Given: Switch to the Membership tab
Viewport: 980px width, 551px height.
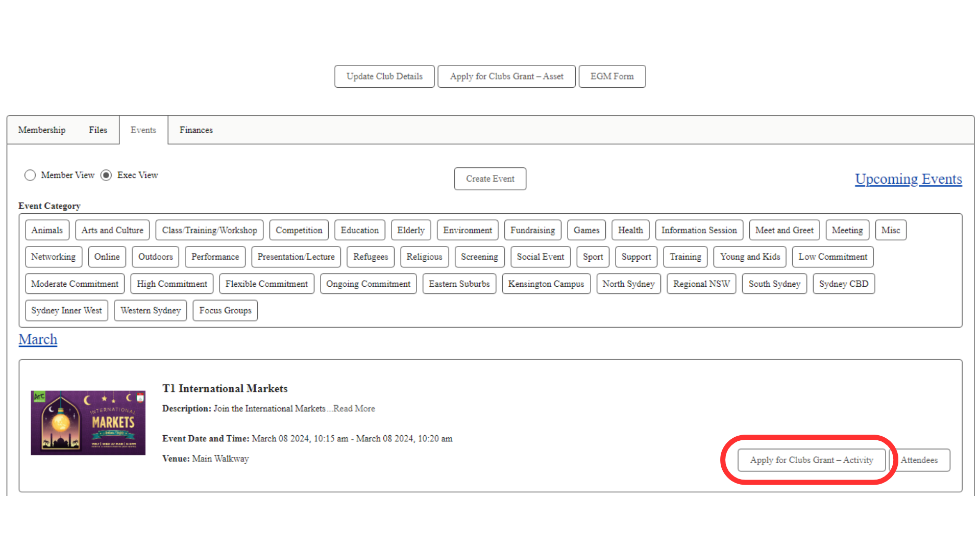Looking at the screenshot, I should point(41,130).
